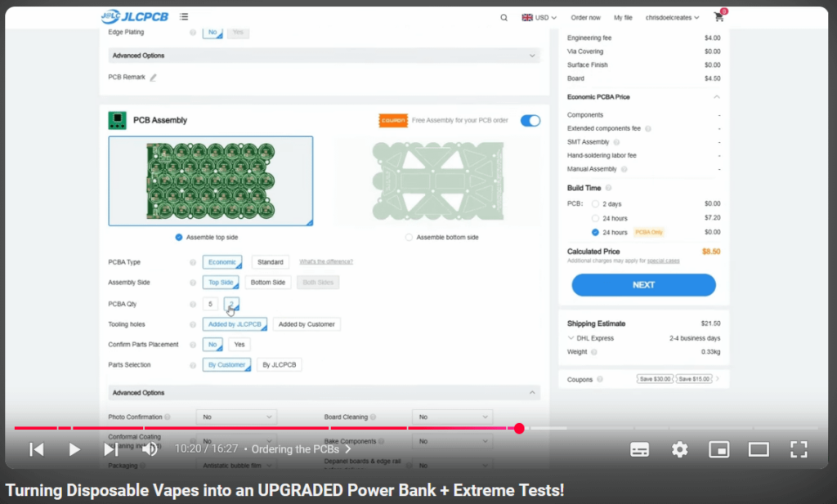The height and width of the screenshot is (504, 837).
Task: Open the shopping cart icon
Action: (x=719, y=16)
